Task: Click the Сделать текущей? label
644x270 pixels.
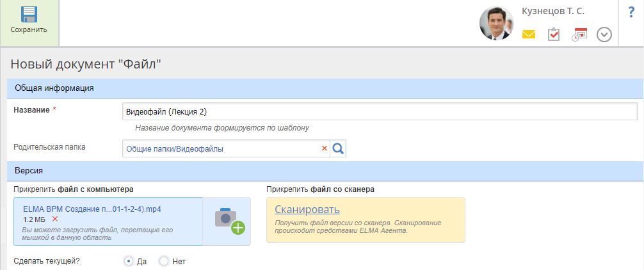Action: [x=45, y=260]
